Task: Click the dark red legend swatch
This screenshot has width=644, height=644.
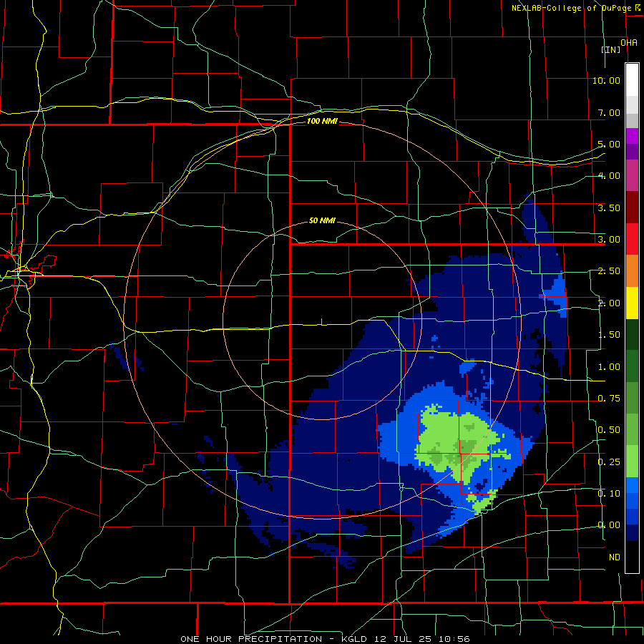Action: click(632, 208)
